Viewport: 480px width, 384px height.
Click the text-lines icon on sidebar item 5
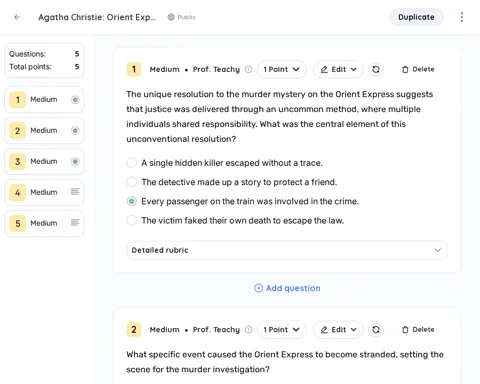click(x=75, y=223)
